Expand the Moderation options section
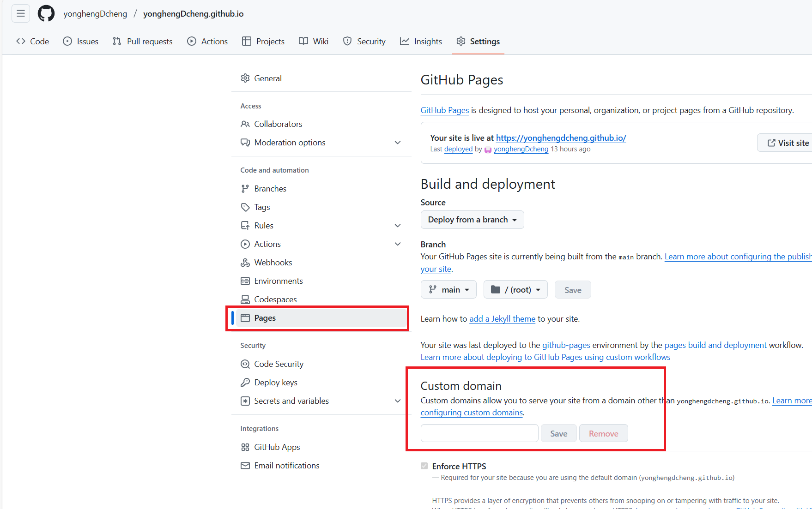Image resolution: width=812 pixels, height=509 pixels. [397, 143]
